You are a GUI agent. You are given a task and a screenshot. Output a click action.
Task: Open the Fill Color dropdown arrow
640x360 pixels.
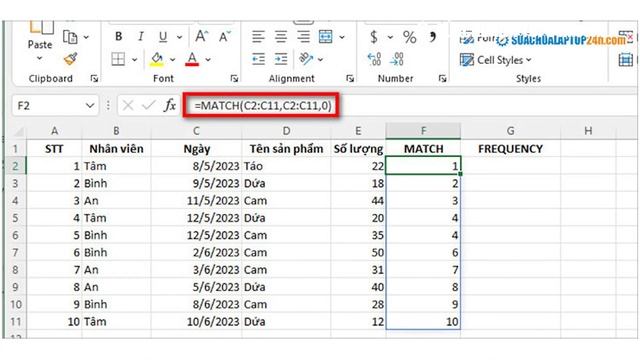[x=173, y=60]
